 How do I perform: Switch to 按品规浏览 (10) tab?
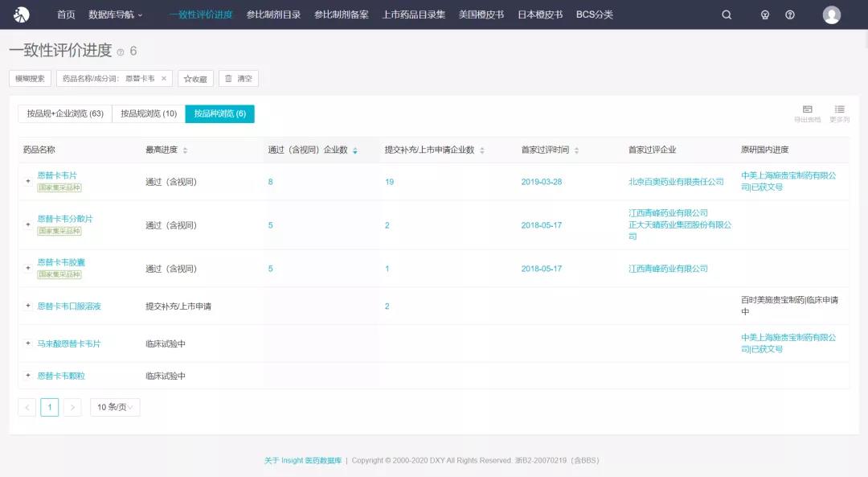coord(149,113)
